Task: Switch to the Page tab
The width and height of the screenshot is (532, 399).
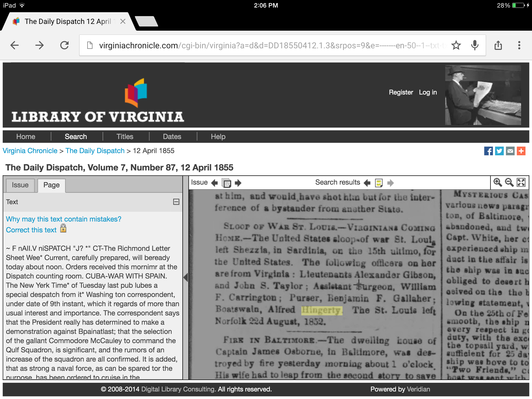Action: pyautogui.click(x=51, y=185)
